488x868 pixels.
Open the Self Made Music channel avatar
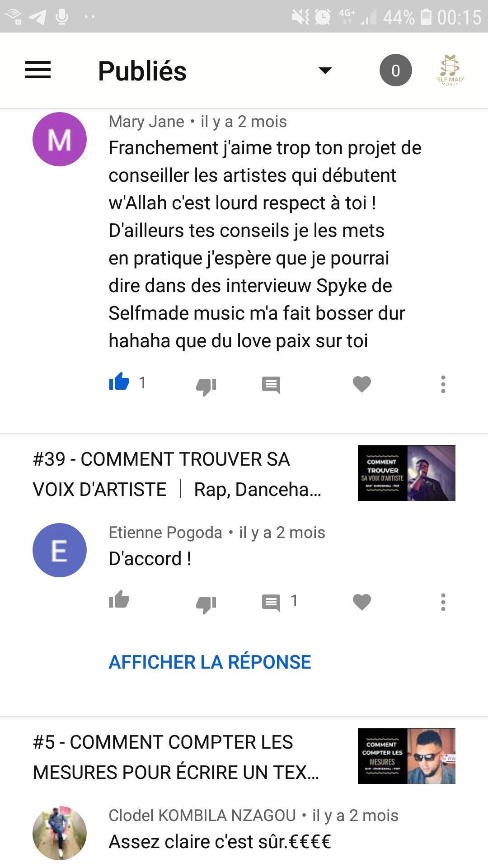(x=450, y=70)
